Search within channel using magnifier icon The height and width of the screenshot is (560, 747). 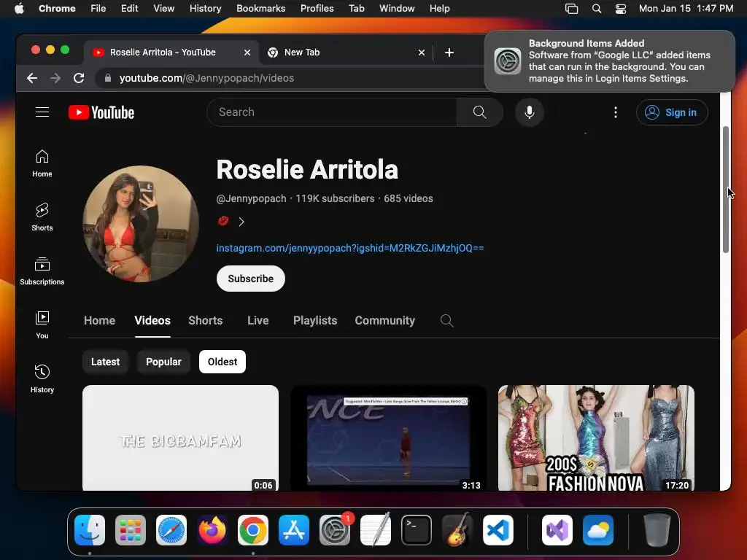(446, 321)
